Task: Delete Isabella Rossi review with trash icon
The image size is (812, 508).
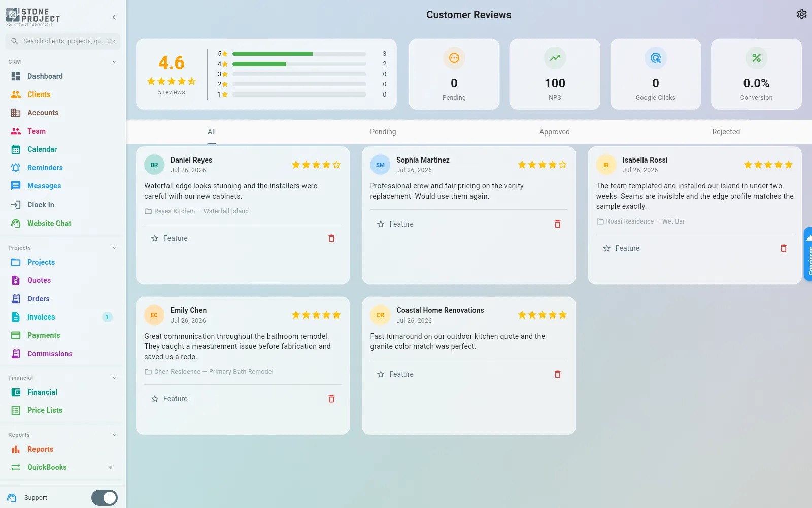Action: pos(784,248)
